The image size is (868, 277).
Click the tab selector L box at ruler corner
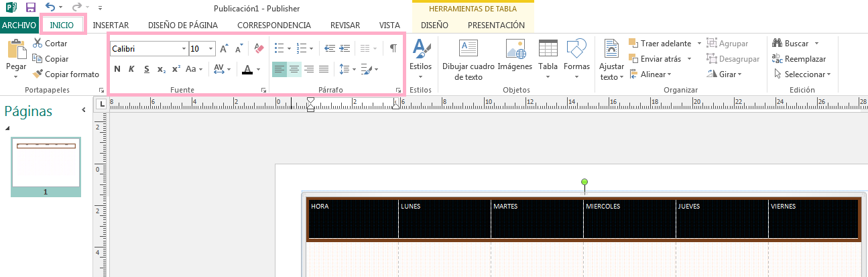101,104
